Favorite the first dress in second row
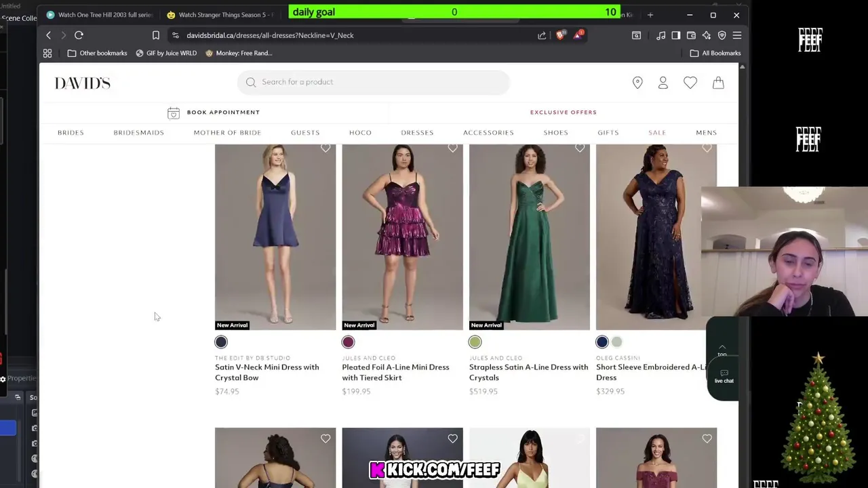The height and width of the screenshot is (488, 868). point(325,439)
